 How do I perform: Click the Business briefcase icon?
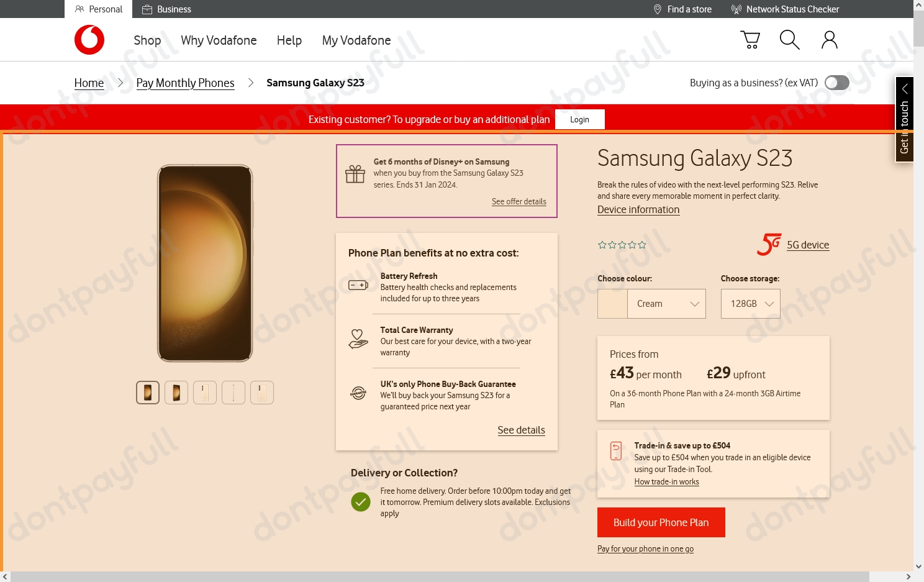[x=147, y=9]
